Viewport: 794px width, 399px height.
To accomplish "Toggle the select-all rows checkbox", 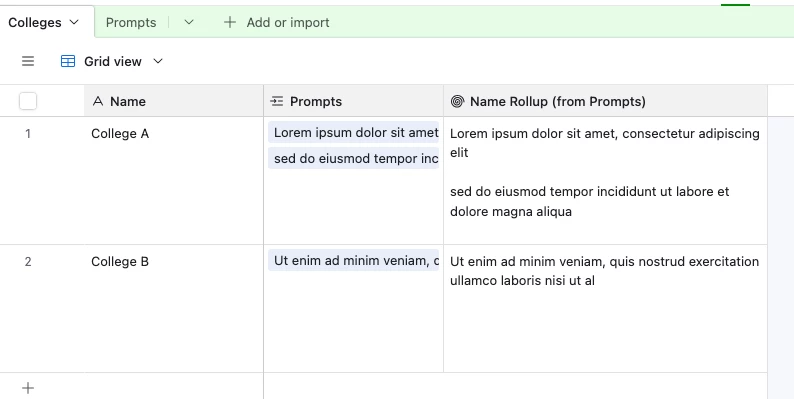I will (x=28, y=101).
